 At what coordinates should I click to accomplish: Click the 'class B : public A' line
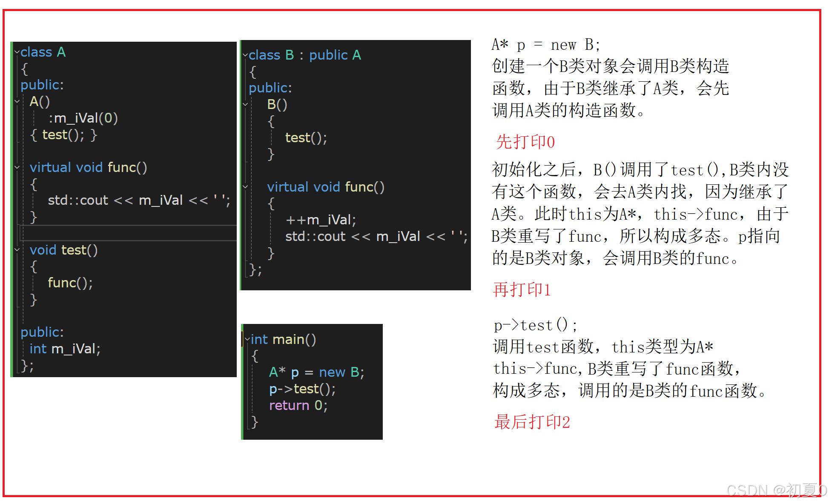[305, 55]
